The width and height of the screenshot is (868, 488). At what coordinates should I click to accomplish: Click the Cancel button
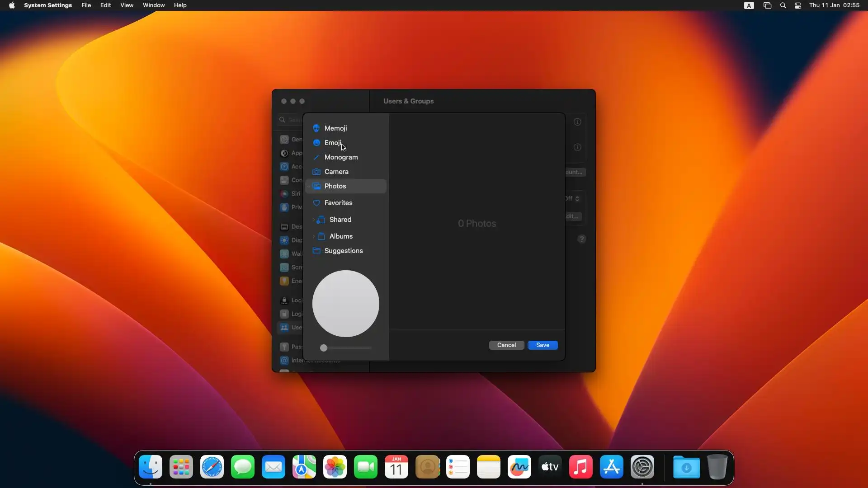tap(506, 345)
